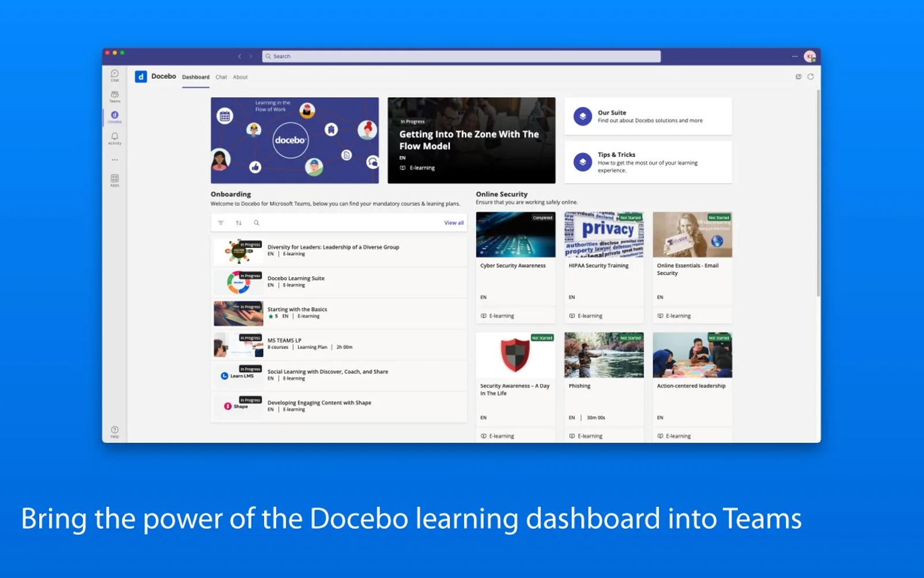Open Developing Engaging Content with Shape
The image size is (924, 578).
(x=340, y=407)
